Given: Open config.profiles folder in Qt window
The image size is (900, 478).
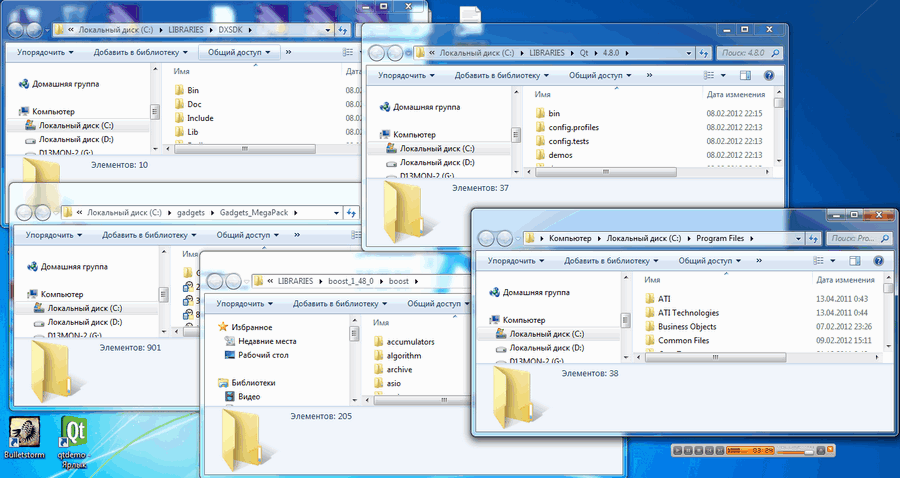Looking at the screenshot, I should pyautogui.click(x=572, y=127).
